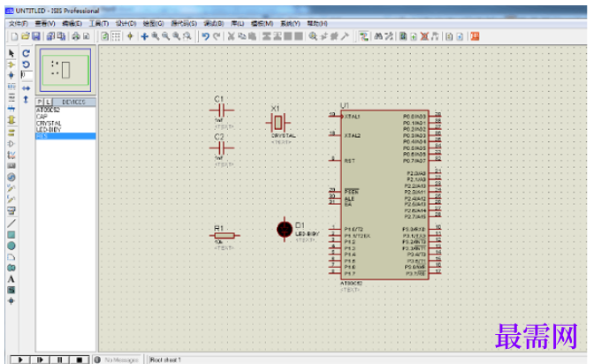
Task: Select AT89C52 in the devices list
Action: tap(48, 110)
